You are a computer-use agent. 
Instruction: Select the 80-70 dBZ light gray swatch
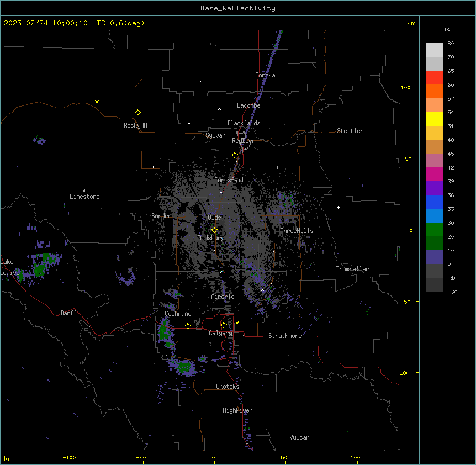[x=434, y=50]
